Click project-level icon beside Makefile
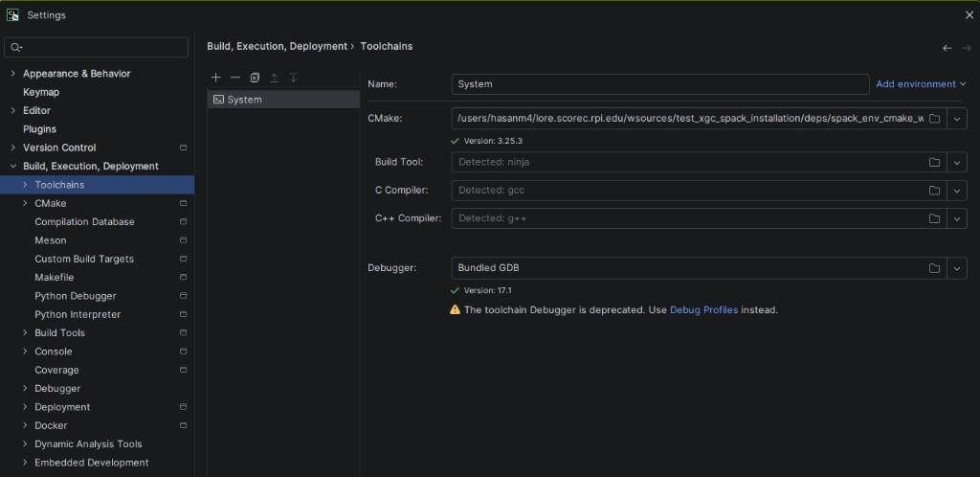Image resolution: width=980 pixels, height=477 pixels. (183, 277)
